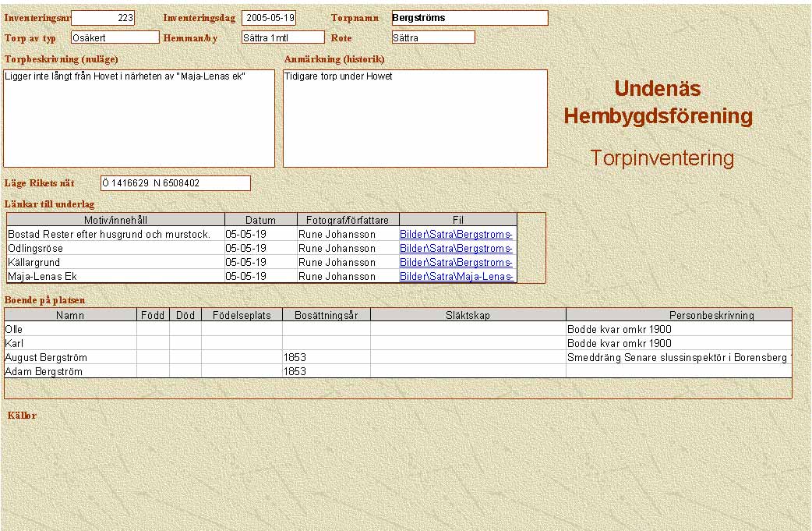Click the Datum column header
This screenshot has height=531, width=812.
point(260,220)
